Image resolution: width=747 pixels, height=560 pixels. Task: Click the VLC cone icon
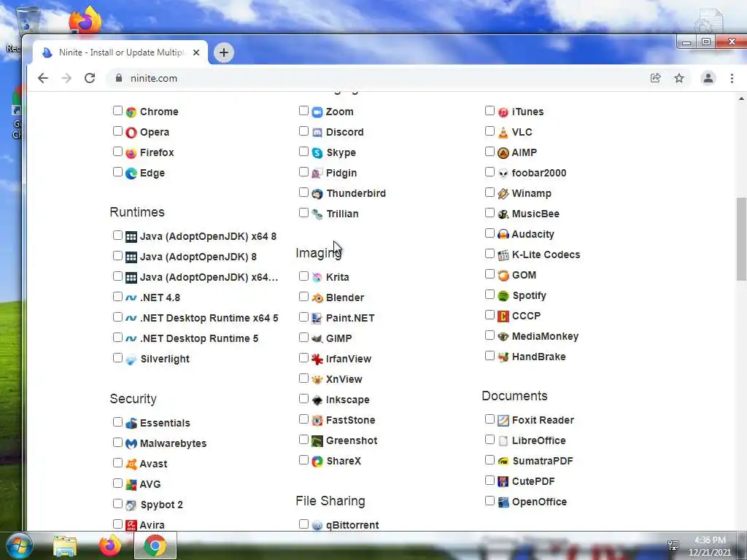point(503,133)
